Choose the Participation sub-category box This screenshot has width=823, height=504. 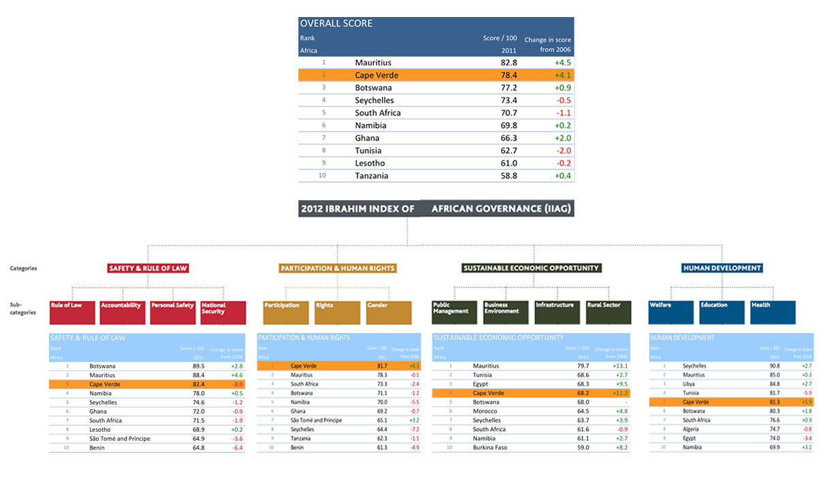[286, 312]
